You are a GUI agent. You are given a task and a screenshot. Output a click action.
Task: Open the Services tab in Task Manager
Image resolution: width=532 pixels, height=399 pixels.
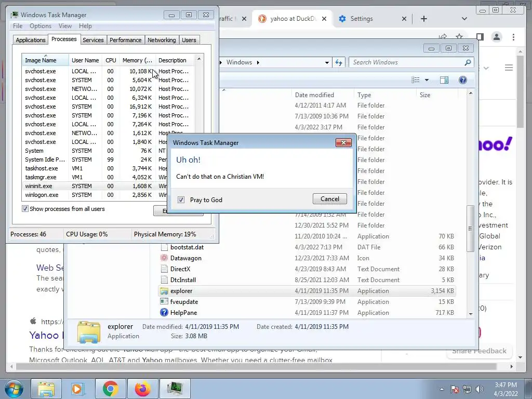(93, 40)
